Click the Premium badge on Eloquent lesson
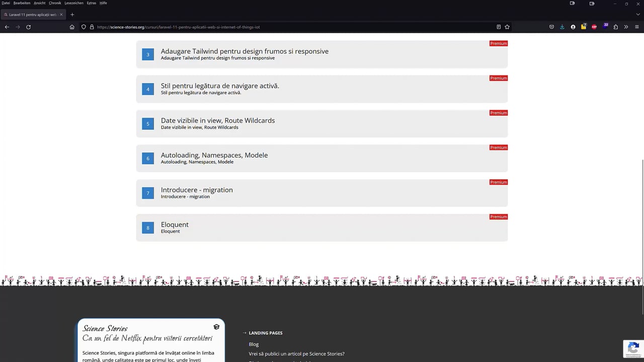This screenshot has height=362, width=644. click(x=499, y=217)
